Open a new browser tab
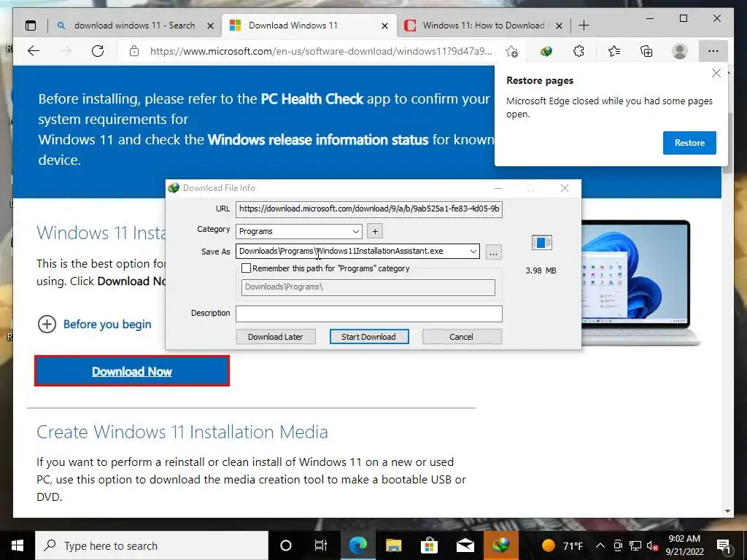 tap(584, 26)
